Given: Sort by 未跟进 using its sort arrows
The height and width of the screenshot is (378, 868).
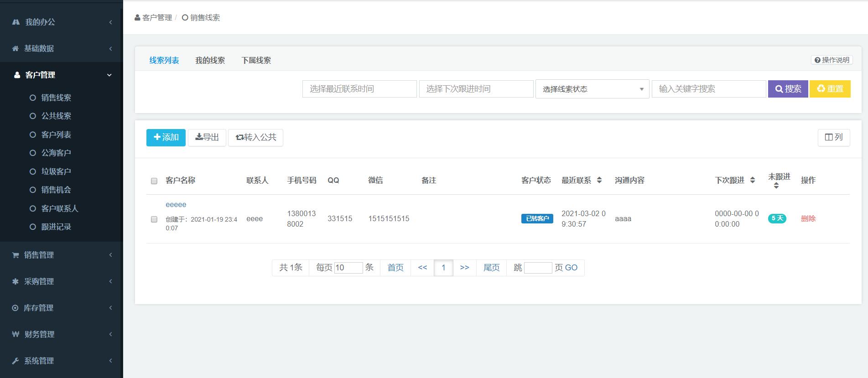Looking at the screenshot, I should [776, 186].
